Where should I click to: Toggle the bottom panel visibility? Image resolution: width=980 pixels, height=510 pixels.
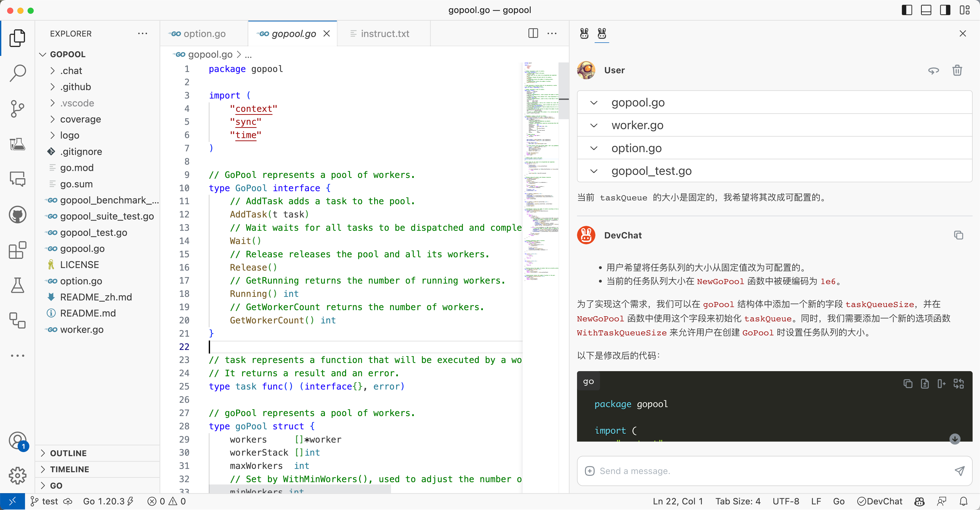(x=926, y=10)
